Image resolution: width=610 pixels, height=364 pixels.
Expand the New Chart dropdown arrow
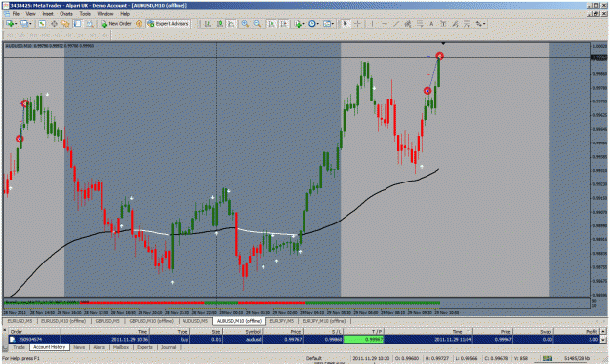click(16, 24)
